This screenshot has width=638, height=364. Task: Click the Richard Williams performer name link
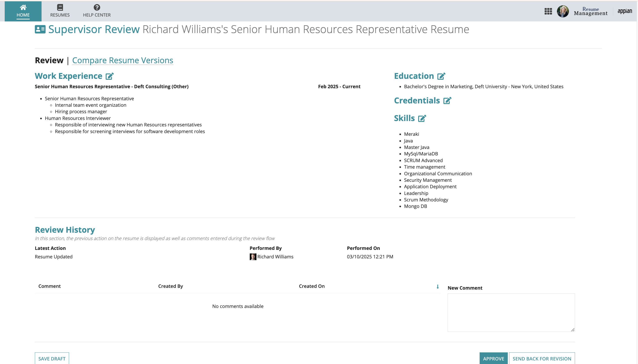pos(275,257)
